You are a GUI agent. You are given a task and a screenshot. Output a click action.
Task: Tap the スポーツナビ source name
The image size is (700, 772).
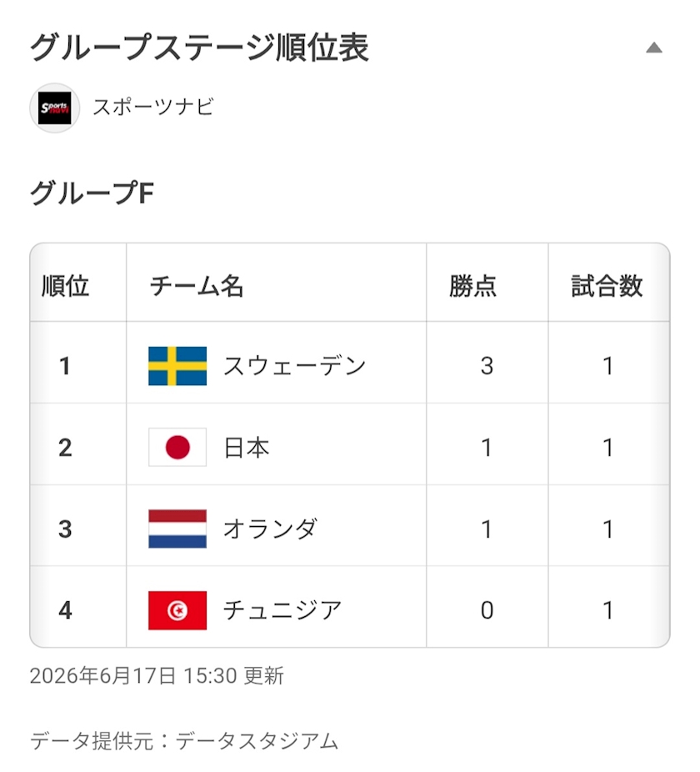click(x=153, y=107)
